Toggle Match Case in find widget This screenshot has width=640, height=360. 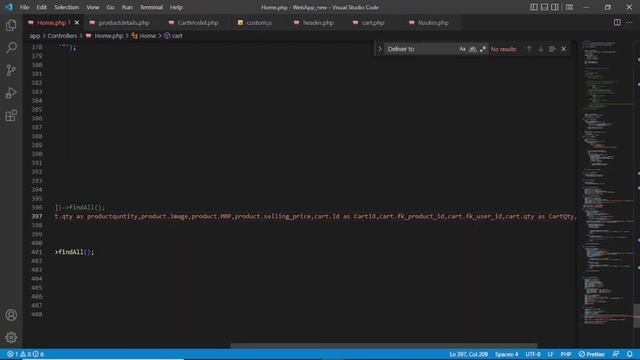click(462, 49)
